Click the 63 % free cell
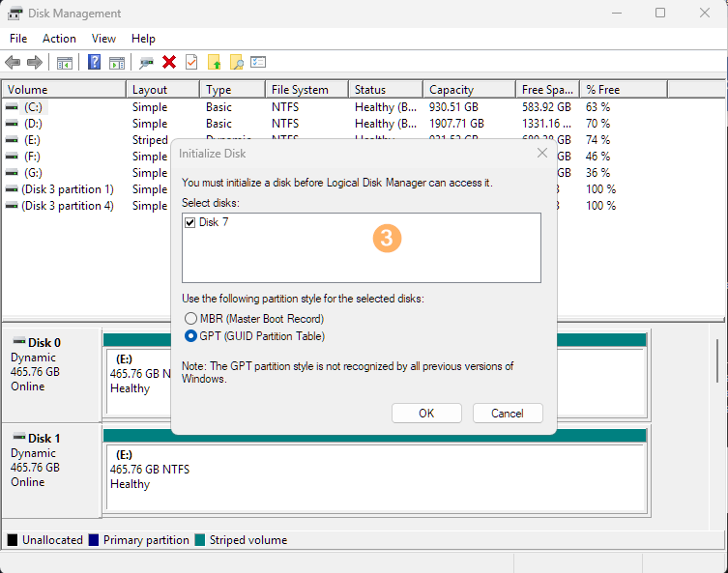This screenshot has width=728, height=573. coord(598,107)
